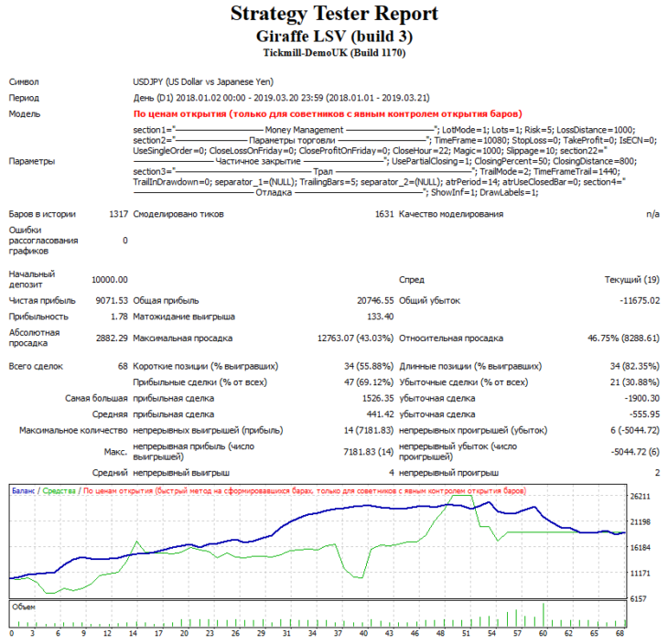Viewport: 668px width, 644px height.
Task: Click the 'Отладка' section text
Action: click(274, 192)
